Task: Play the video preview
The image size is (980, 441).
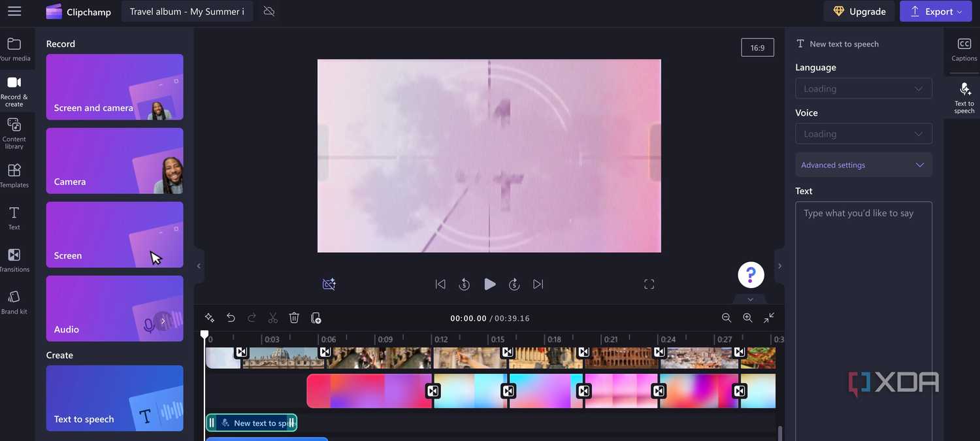Action: (x=489, y=284)
